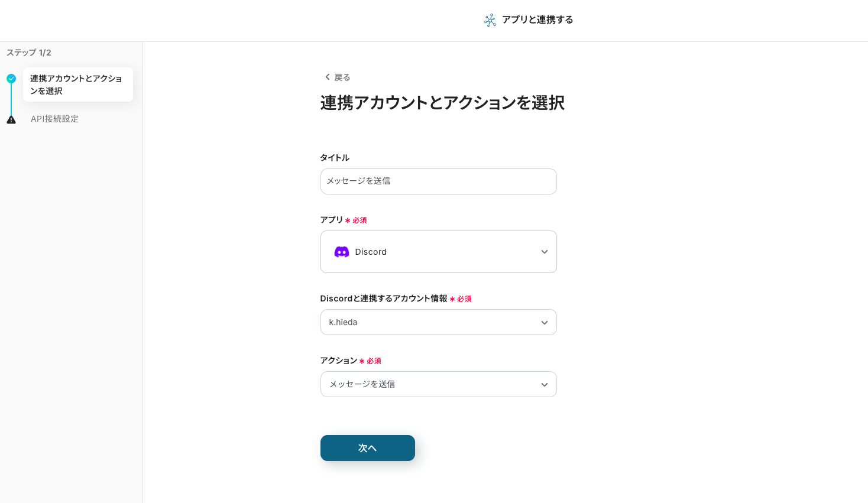Click the メッセージを送信 action selection
This screenshot has height=503, width=868.
362,385
